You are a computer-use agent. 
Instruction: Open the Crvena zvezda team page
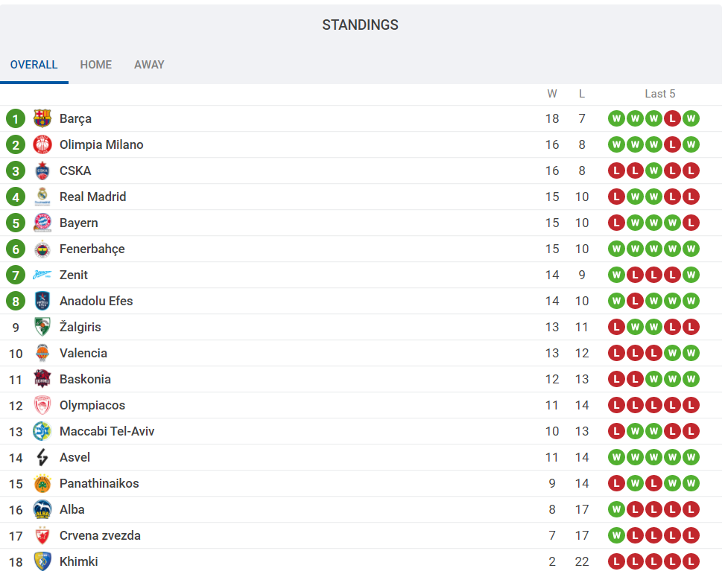point(100,535)
